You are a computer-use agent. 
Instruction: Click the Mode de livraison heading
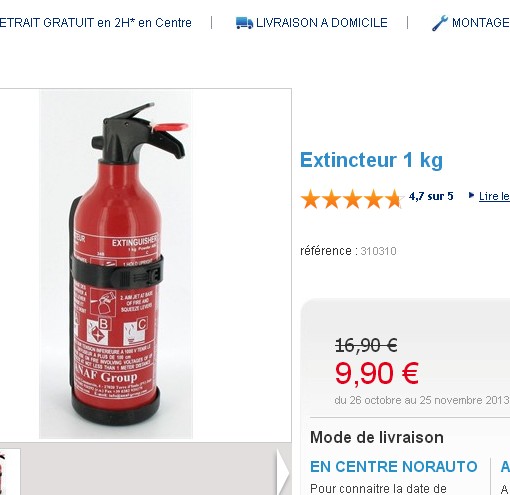(377, 438)
